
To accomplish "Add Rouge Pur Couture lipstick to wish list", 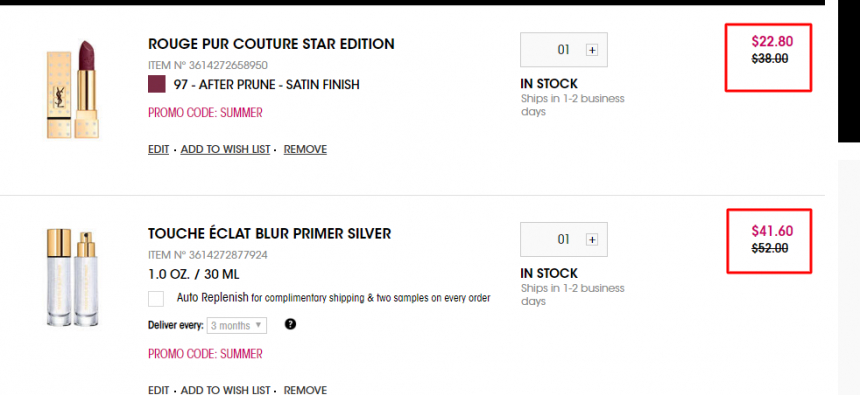I will point(225,149).
